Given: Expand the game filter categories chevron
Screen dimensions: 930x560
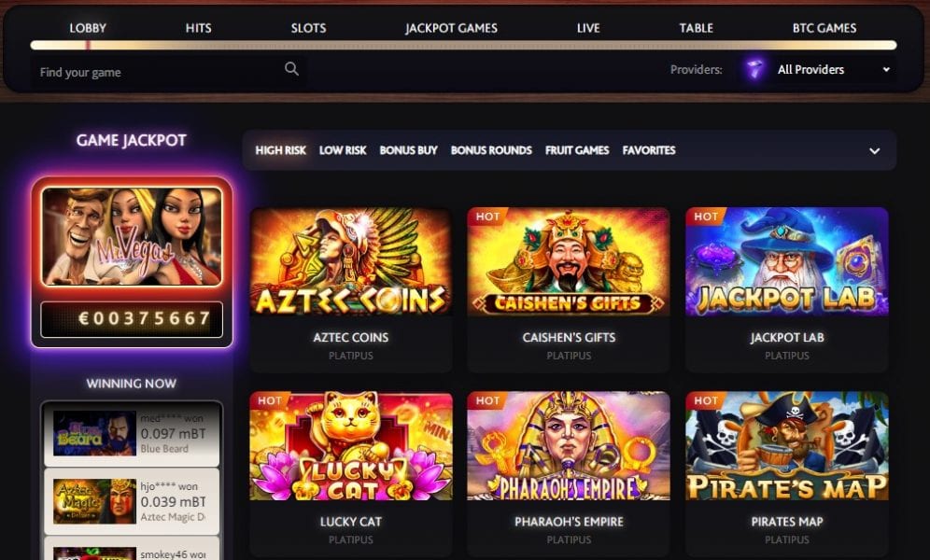Looking at the screenshot, I should [x=874, y=151].
